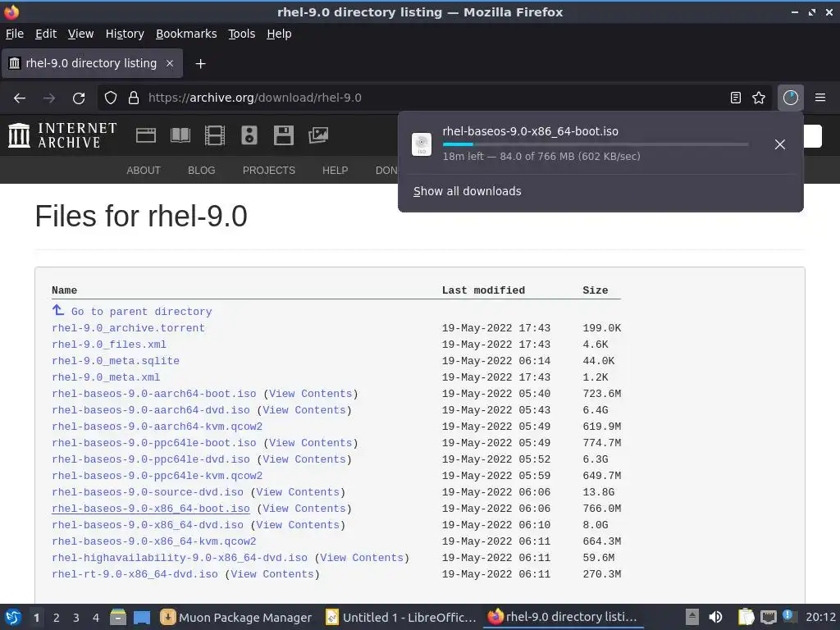
Task: Click the Internet Archive logo
Action: 62,135
